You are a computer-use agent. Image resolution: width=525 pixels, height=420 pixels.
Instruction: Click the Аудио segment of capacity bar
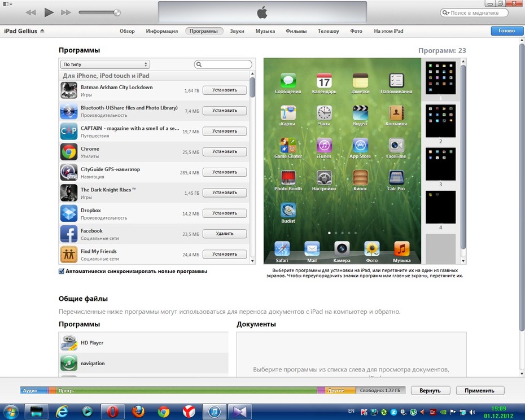tap(33, 391)
